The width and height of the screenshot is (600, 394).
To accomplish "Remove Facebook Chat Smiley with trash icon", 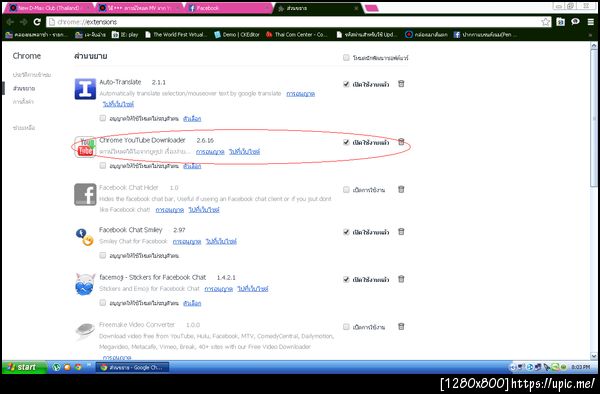I will pyautogui.click(x=401, y=231).
